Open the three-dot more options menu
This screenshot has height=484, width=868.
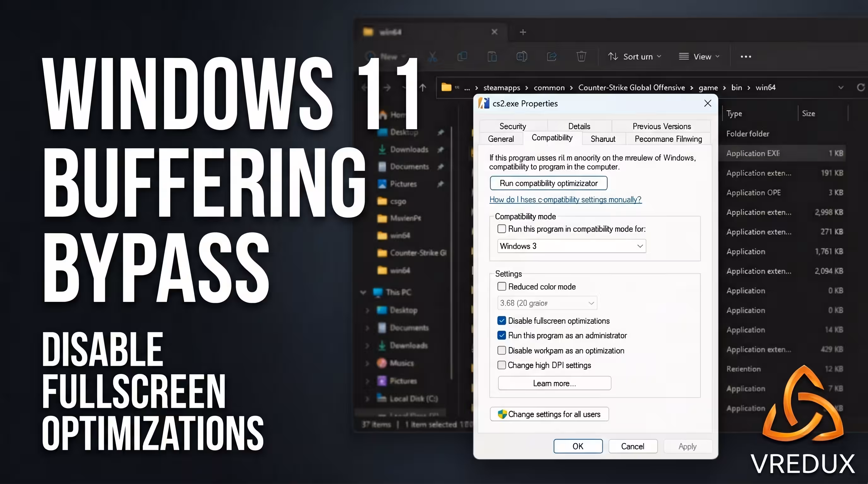(746, 56)
